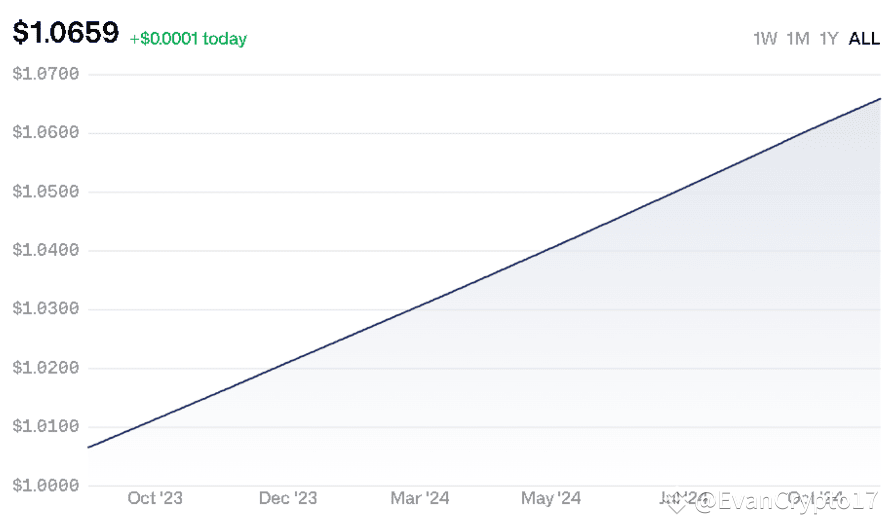Click the $1.0000 y-axis label
This screenshot has height=523, width=886.
point(45,485)
